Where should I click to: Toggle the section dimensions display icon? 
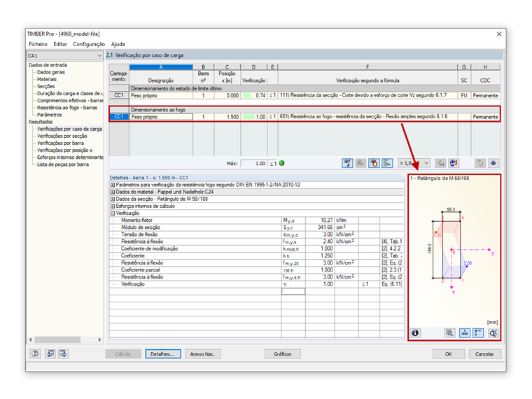[465, 332]
